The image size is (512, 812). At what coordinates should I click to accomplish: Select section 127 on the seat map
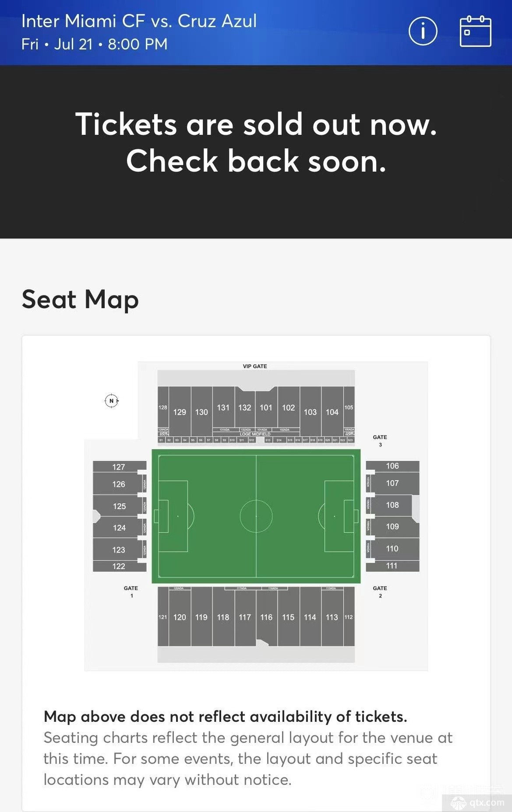(119, 467)
